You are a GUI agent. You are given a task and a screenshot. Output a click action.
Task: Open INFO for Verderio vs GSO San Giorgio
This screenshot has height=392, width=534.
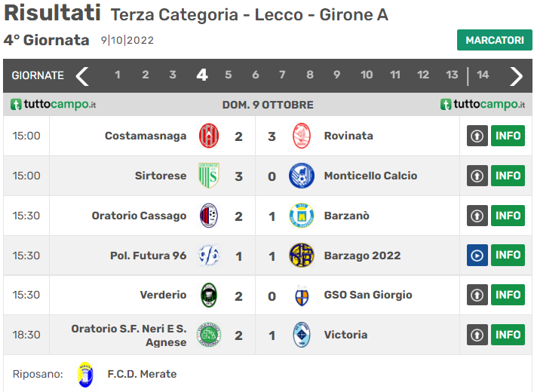point(508,295)
